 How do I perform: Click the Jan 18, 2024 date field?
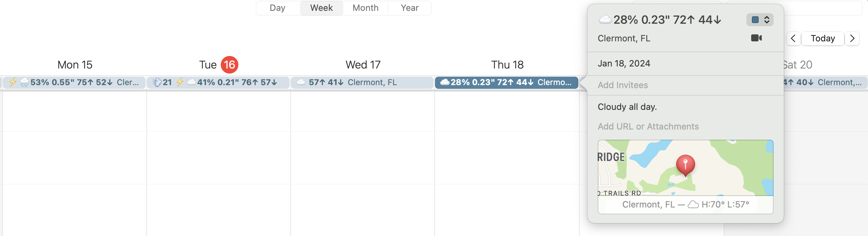point(624,63)
